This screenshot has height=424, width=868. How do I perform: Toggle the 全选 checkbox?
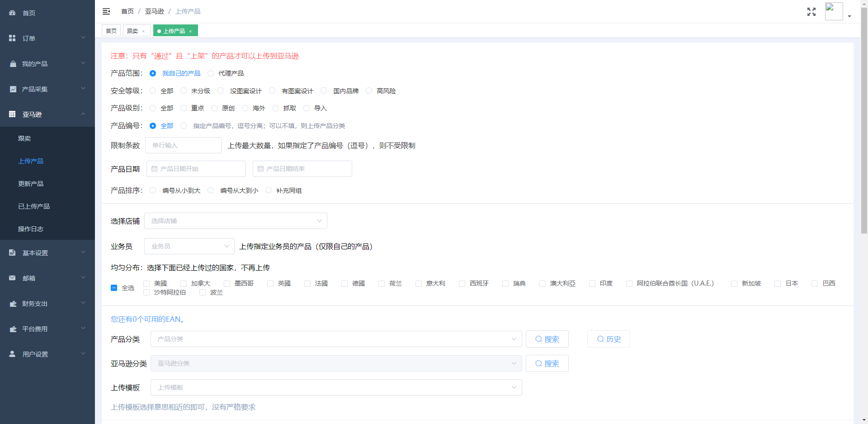pos(114,288)
